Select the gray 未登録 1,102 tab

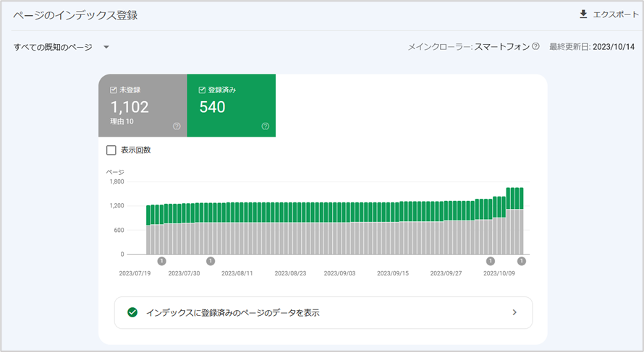(143, 106)
